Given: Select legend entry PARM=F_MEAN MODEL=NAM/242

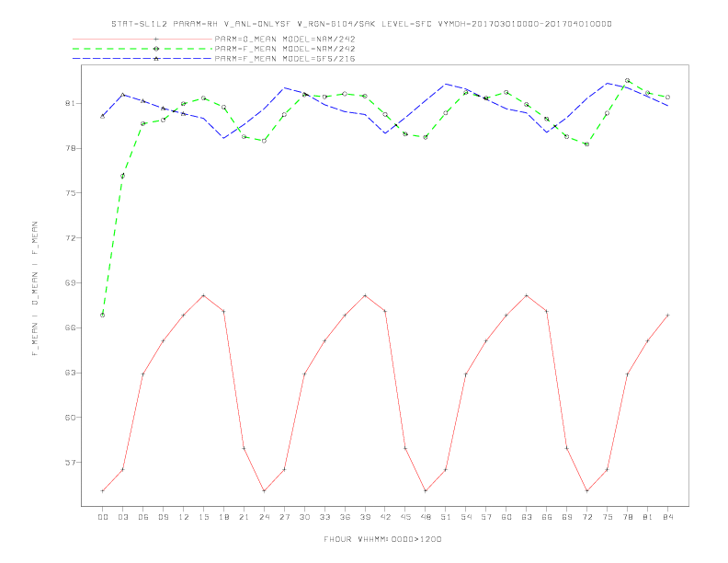Looking at the screenshot, I should click(285, 49).
